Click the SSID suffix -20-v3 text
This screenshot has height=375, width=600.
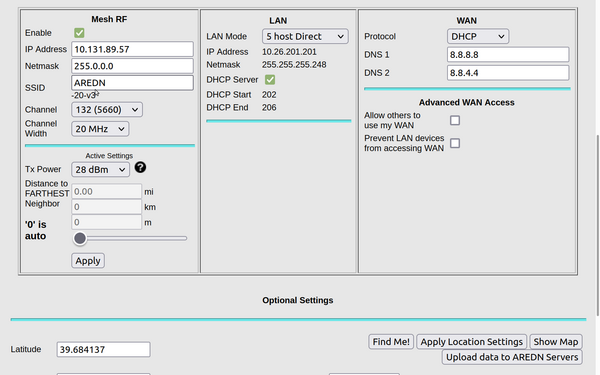(x=84, y=95)
